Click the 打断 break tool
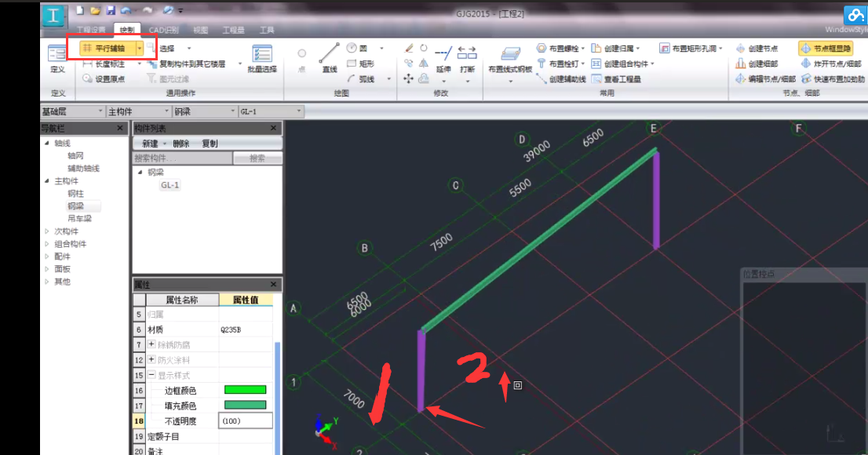Viewport: 868px width, 455px height. coord(467,59)
